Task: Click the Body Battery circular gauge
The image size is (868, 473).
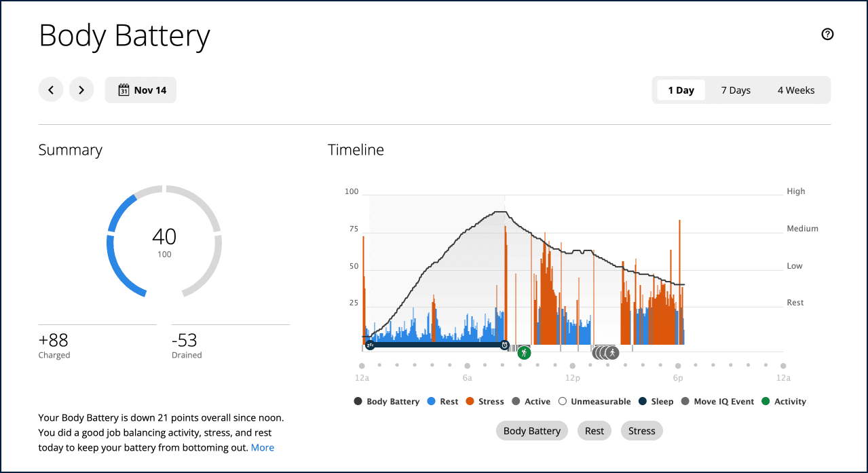Action: [164, 242]
